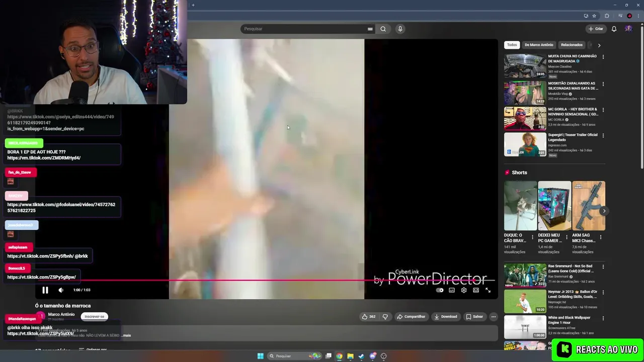Pause the playing YouTube video
Image resolution: width=644 pixels, height=362 pixels.
tap(45, 290)
